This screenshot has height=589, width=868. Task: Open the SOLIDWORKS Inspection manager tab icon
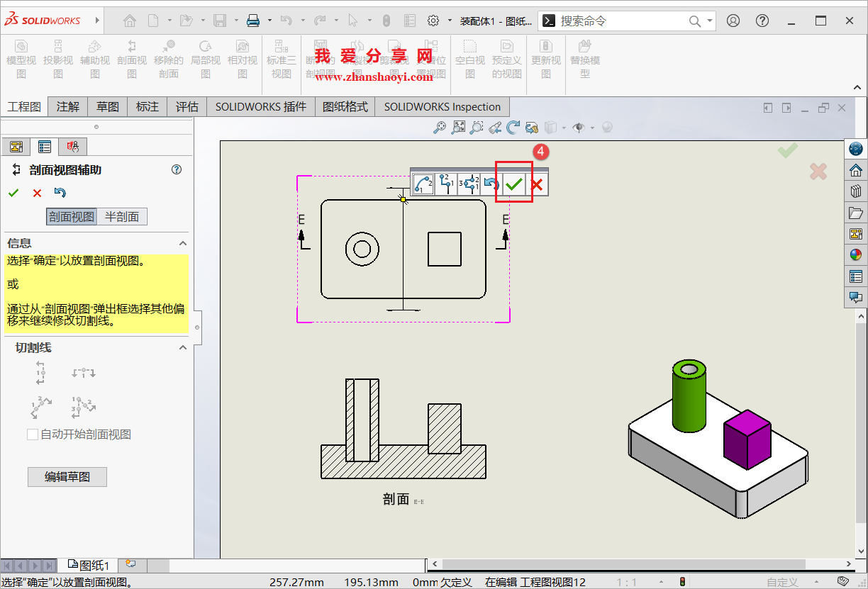coord(73,147)
